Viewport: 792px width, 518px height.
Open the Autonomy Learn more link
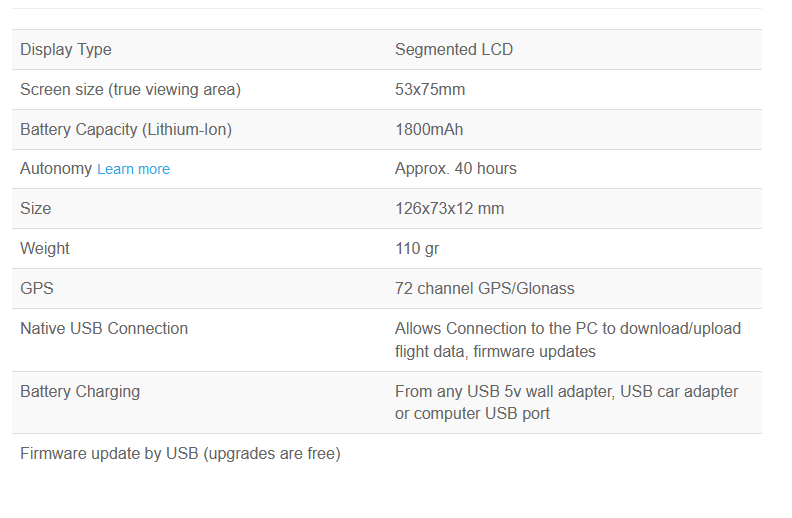(133, 169)
